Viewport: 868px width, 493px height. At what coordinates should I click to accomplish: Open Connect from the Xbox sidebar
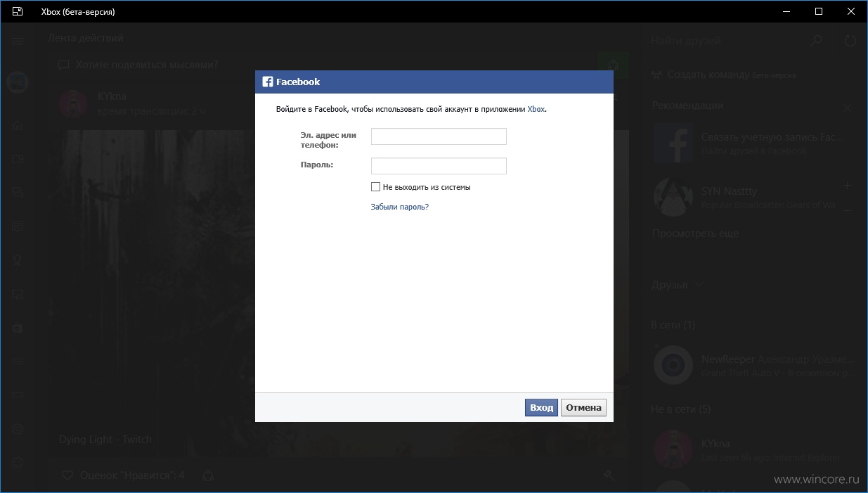[x=18, y=395]
